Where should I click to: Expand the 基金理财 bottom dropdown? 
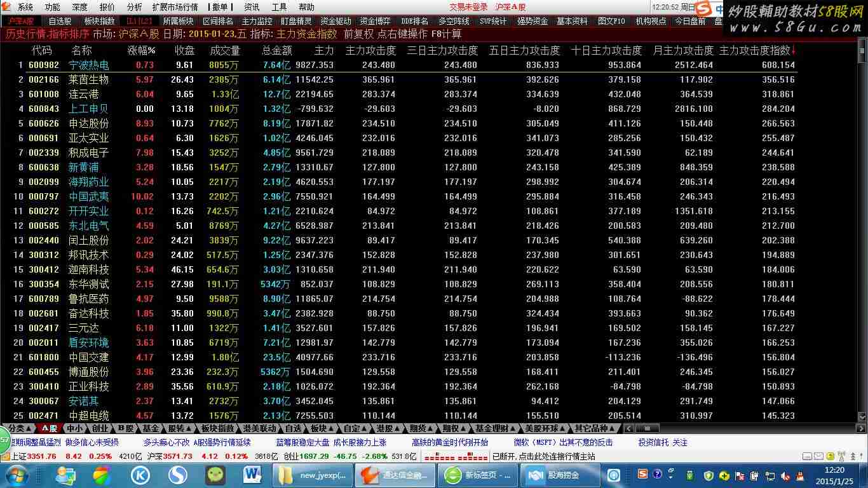click(x=496, y=429)
